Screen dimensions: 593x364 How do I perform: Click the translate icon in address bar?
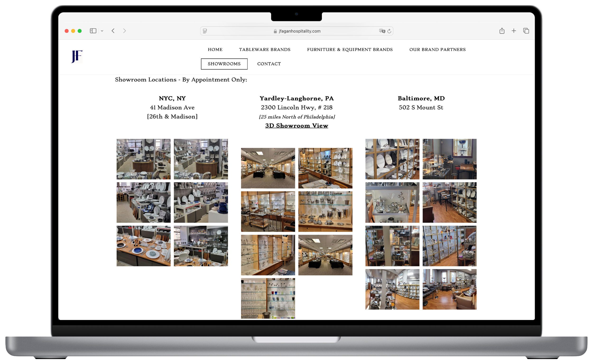click(x=382, y=31)
